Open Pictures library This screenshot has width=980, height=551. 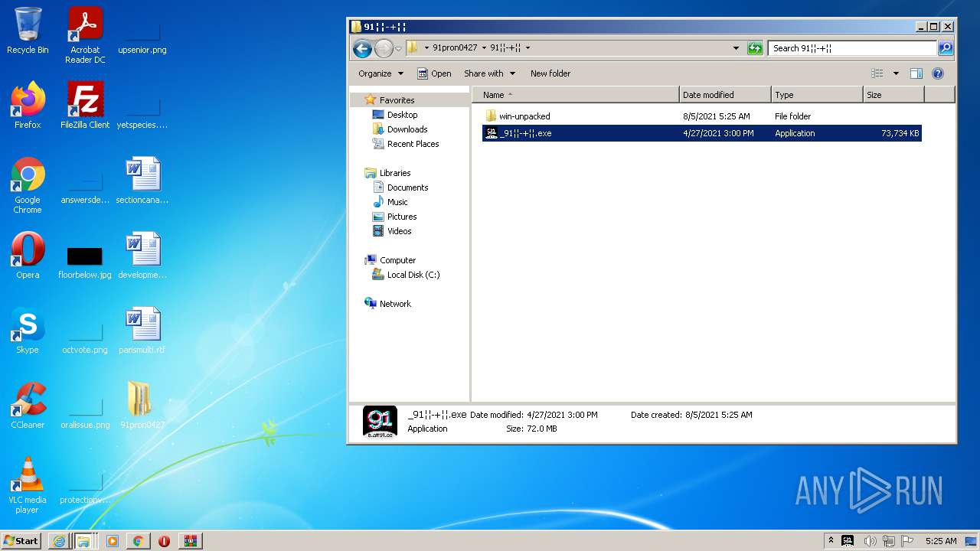pyautogui.click(x=394, y=217)
